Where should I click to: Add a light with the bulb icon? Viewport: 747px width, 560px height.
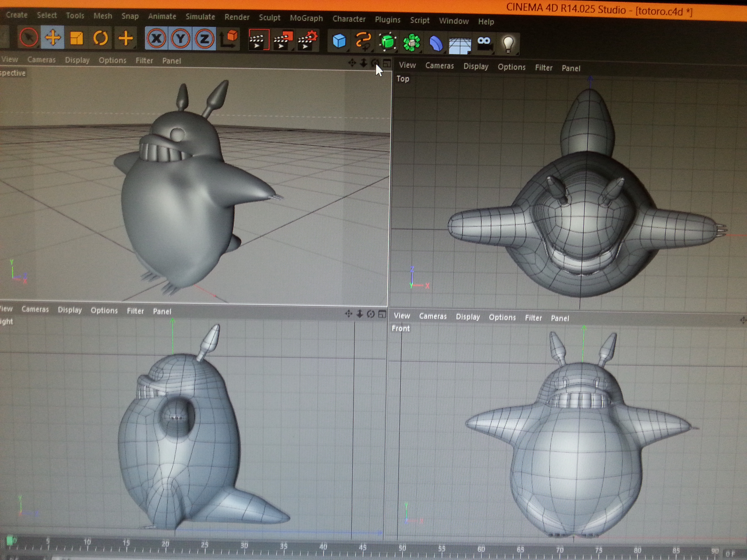pyautogui.click(x=508, y=44)
